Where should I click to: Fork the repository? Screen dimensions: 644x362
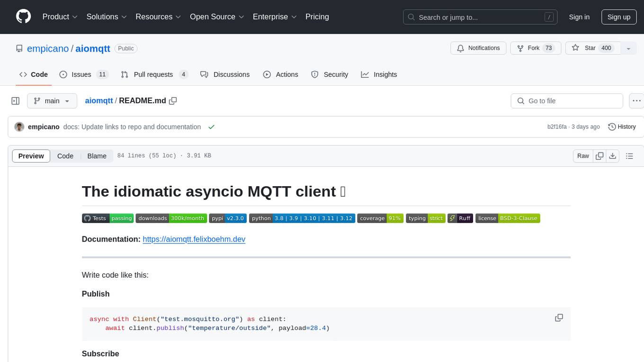tap(536, 48)
